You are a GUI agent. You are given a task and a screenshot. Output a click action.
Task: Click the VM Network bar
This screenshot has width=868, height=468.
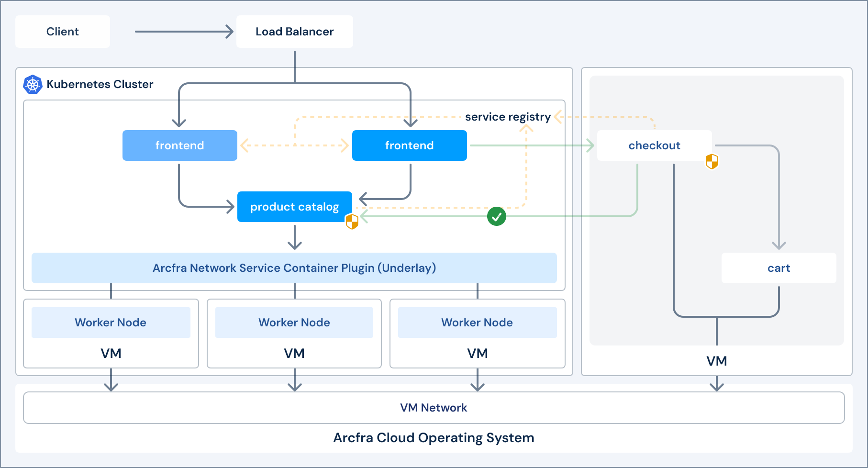[434, 408]
